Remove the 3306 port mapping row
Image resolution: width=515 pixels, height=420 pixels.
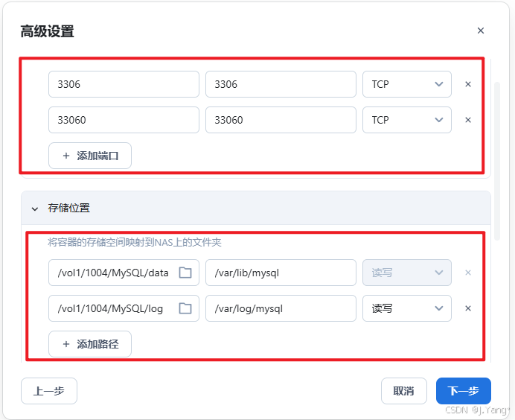click(x=468, y=84)
